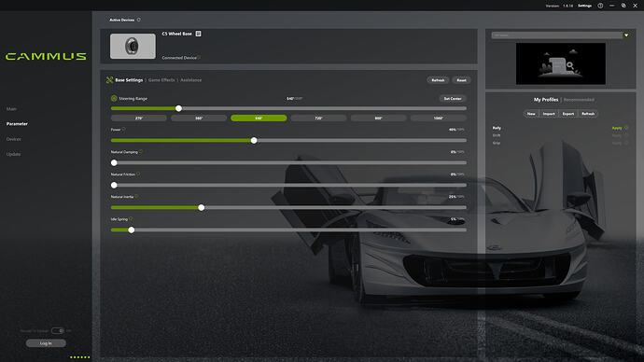The height and width of the screenshot is (362, 644).
Task: Click the Import profile button
Action: click(x=549, y=114)
